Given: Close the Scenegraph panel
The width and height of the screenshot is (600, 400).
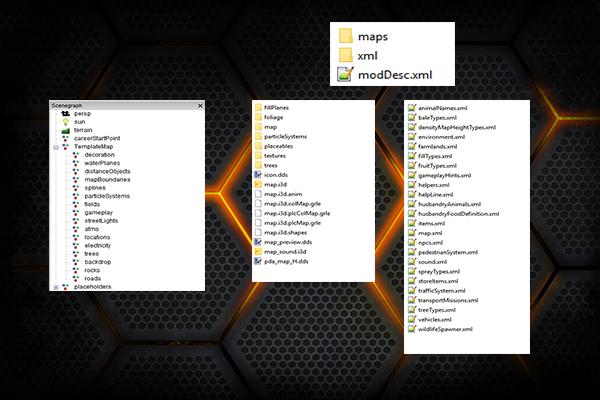Looking at the screenshot, I should [200, 105].
